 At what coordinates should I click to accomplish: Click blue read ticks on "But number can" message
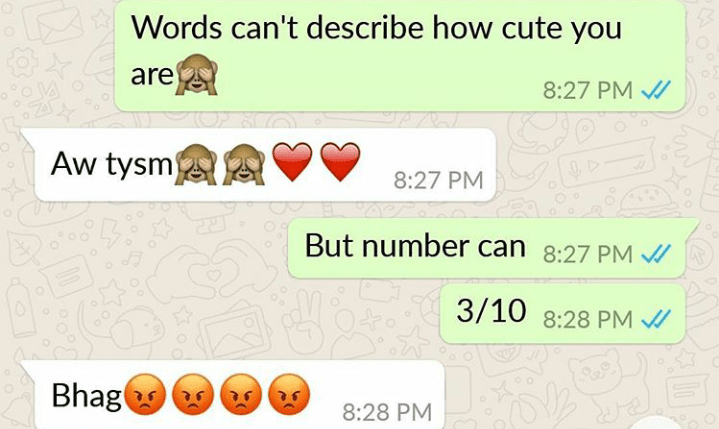pyautogui.click(x=656, y=253)
